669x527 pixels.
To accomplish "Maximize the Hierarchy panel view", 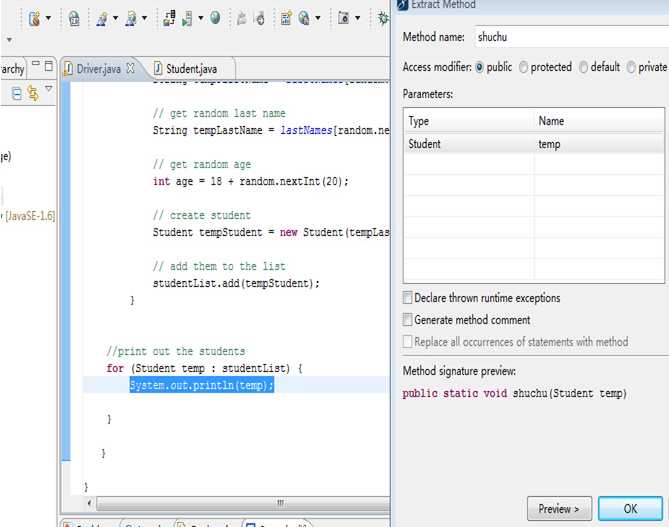I will pos(50,66).
